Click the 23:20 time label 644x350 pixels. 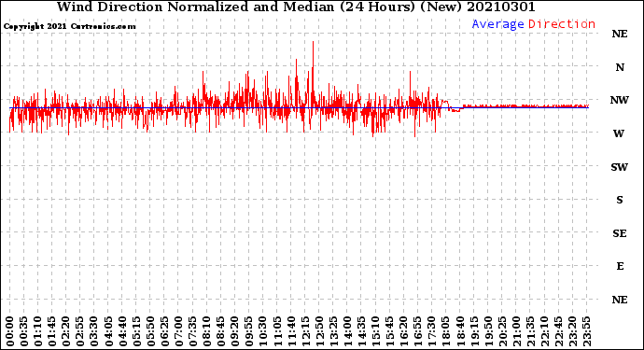coord(573,331)
